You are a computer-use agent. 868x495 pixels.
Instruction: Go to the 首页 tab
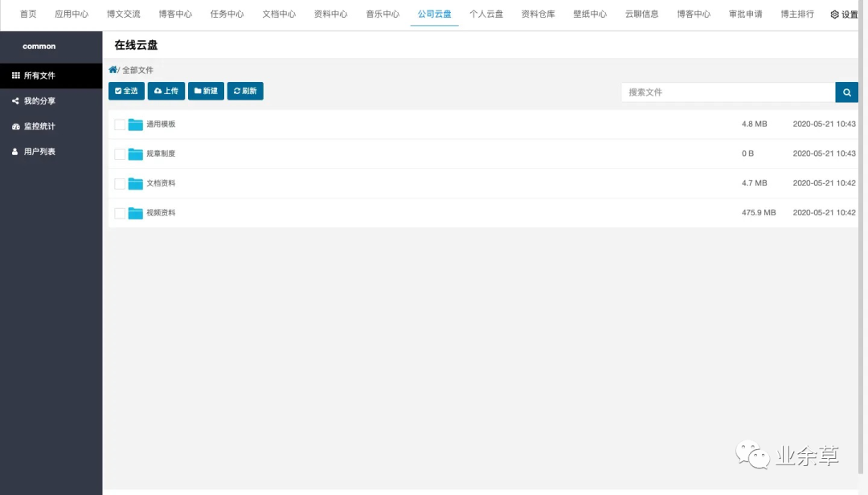tap(28, 14)
